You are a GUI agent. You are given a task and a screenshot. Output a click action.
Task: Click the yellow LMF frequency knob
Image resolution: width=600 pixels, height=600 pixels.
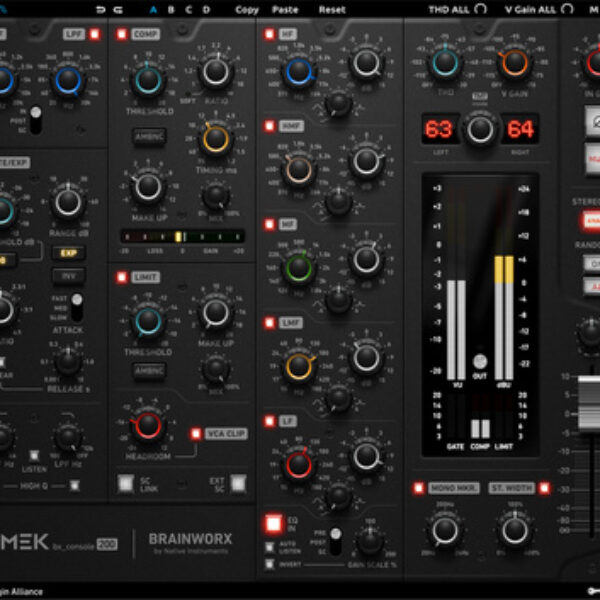299,367
